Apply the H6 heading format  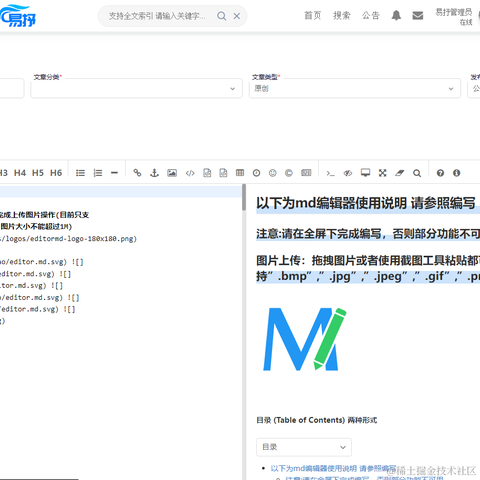tap(56, 173)
